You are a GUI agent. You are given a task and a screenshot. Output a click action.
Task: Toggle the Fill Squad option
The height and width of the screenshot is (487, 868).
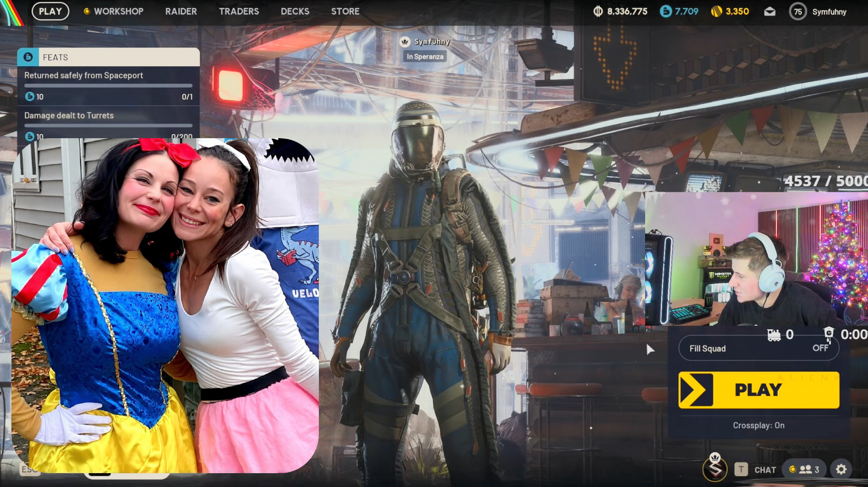759,348
